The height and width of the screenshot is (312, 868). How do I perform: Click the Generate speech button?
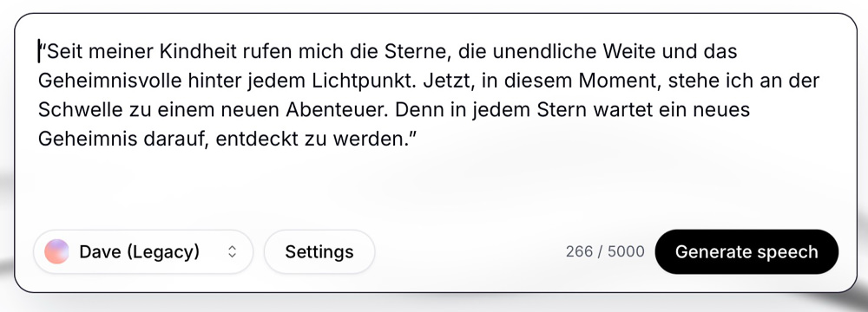(746, 251)
